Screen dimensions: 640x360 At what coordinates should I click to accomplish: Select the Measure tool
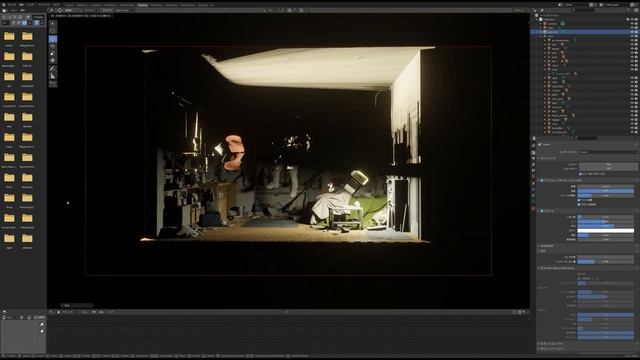pyautogui.click(x=53, y=76)
